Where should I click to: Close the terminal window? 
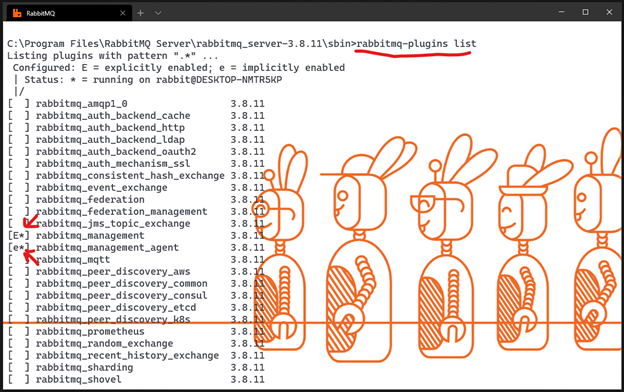[609, 12]
